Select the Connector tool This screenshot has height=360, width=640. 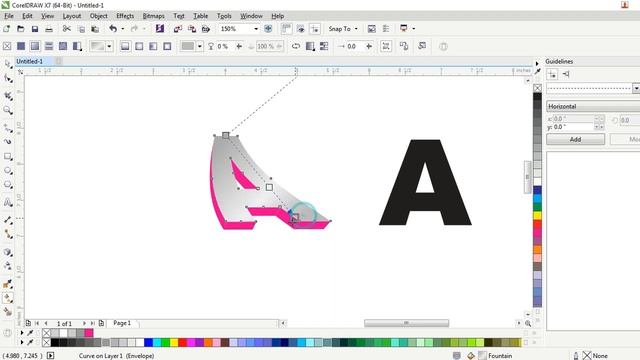(8, 234)
